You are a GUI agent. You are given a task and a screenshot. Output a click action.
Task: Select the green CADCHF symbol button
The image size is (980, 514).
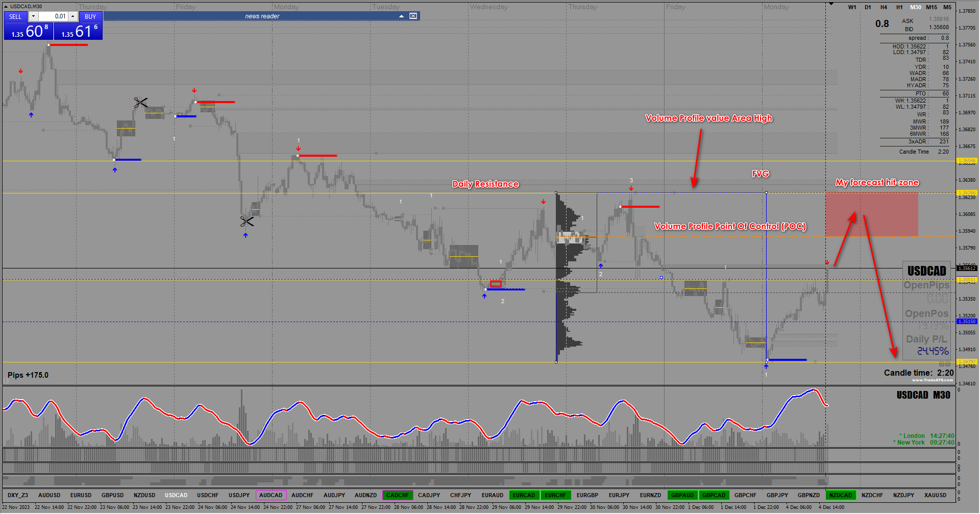tap(398, 495)
